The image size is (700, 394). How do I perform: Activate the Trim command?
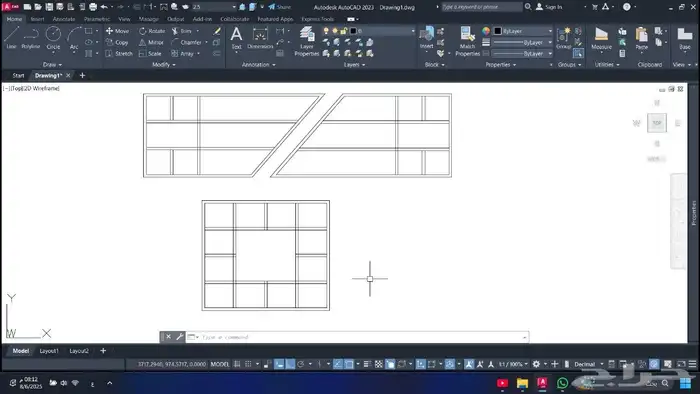[x=182, y=31]
